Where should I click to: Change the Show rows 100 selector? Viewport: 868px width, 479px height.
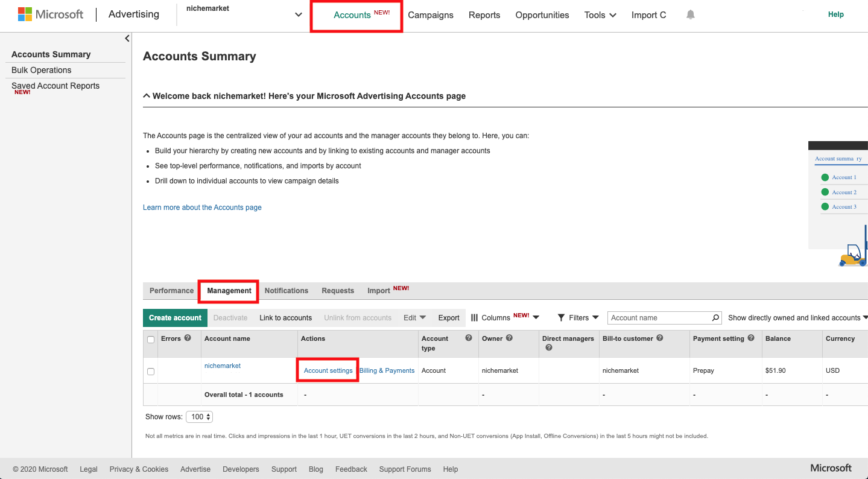pyautogui.click(x=199, y=417)
